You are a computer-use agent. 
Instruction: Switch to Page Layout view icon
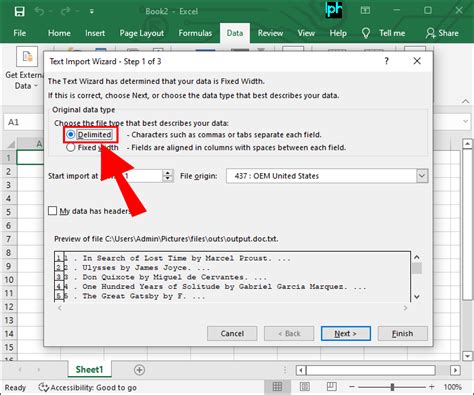[x=305, y=387]
